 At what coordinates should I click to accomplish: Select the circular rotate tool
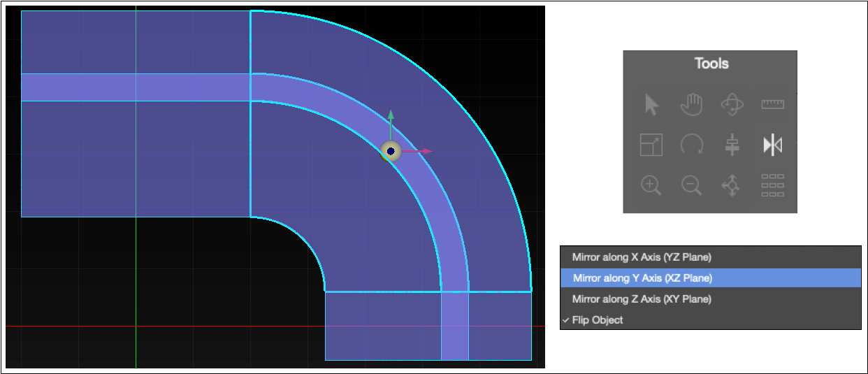(x=691, y=145)
